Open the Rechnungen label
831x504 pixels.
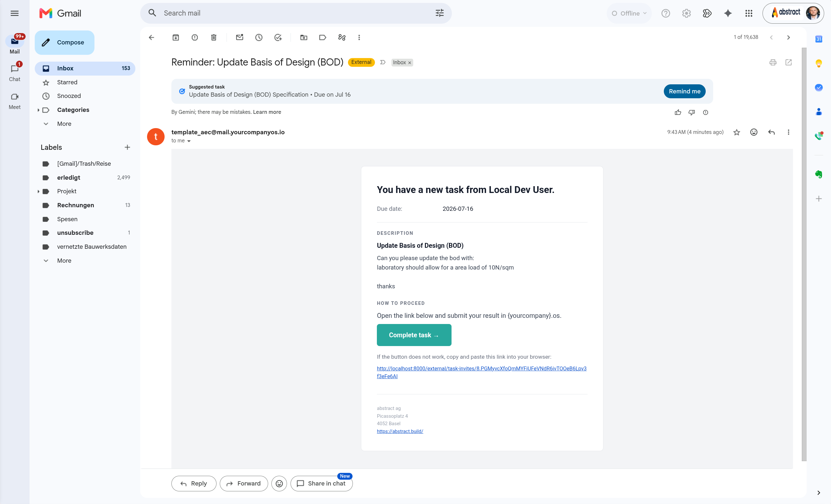coord(85,205)
